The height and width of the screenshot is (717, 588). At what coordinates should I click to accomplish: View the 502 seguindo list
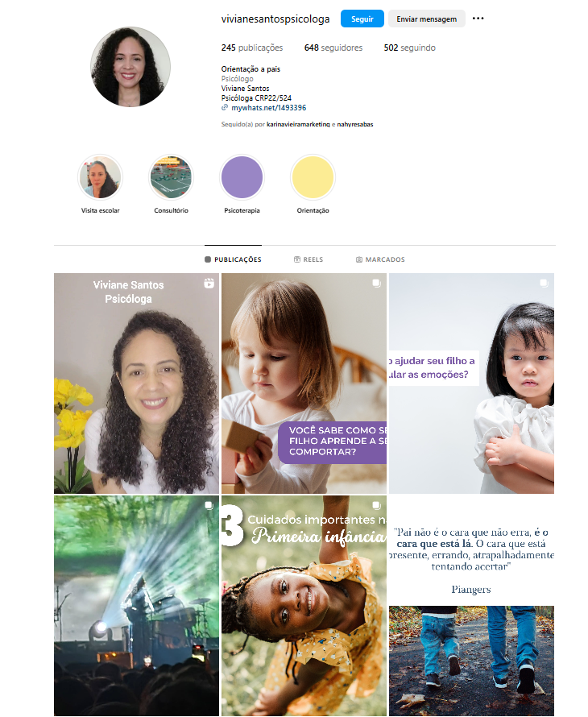(x=410, y=48)
